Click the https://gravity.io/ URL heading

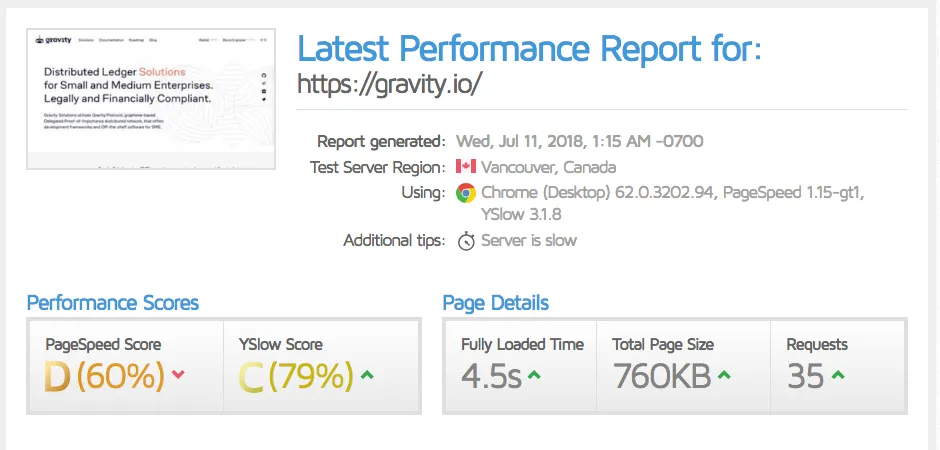[x=390, y=84]
